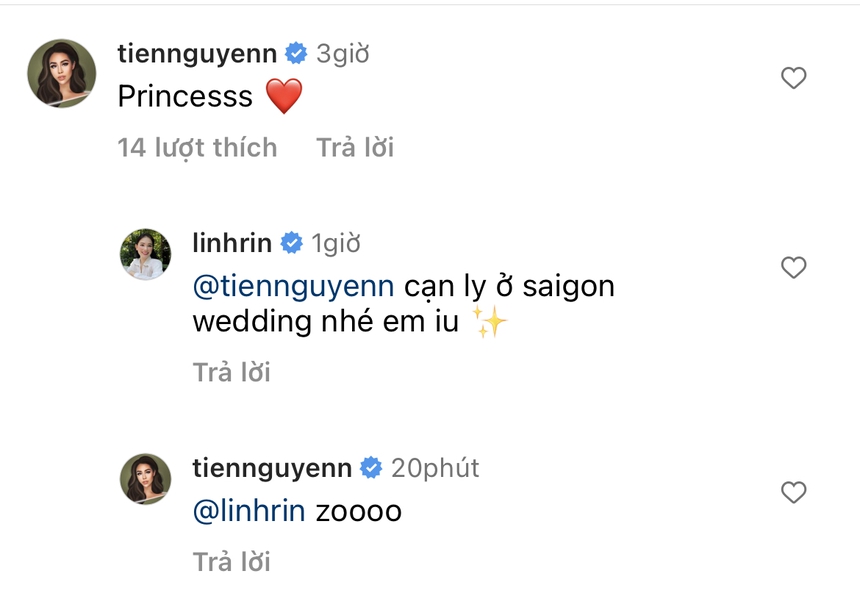
Task: Open the tiennguyenn username above "@linhrin zoooo"
Action: click(271, 468)
